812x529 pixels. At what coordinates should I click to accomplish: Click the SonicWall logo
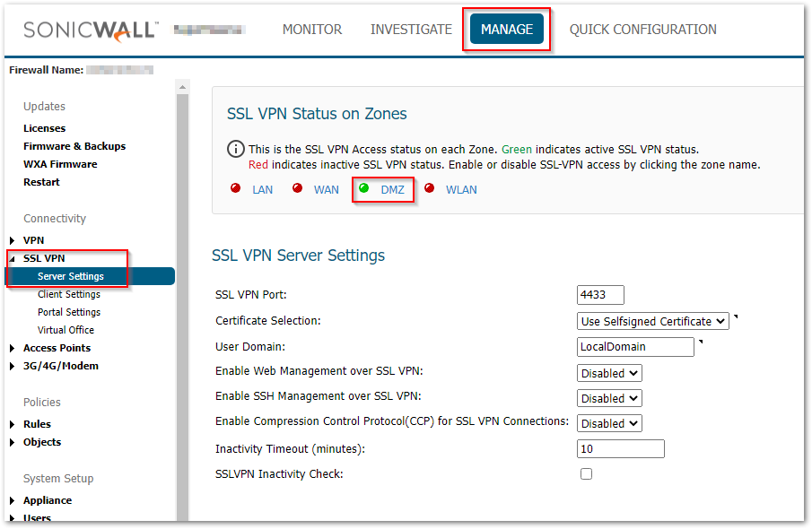point(90,30)
